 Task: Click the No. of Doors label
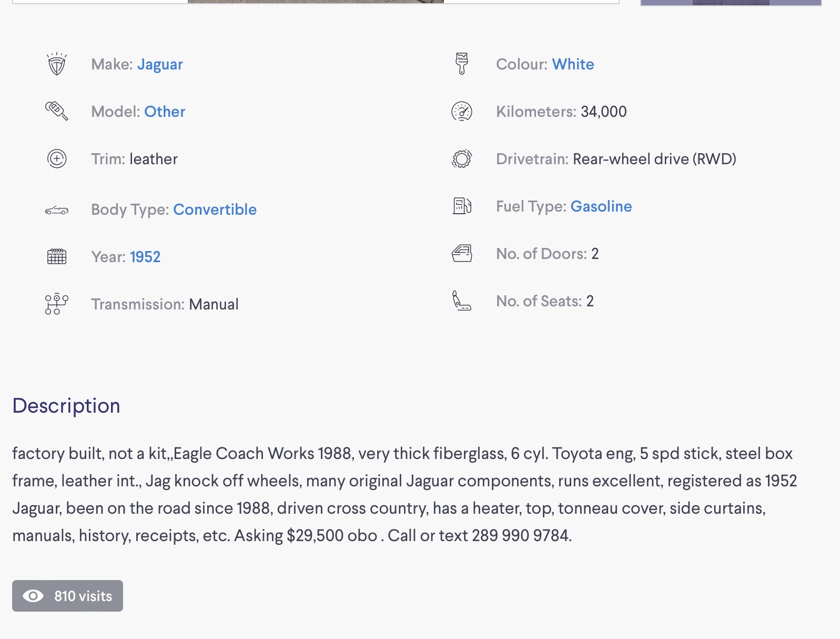click(541, 254)
